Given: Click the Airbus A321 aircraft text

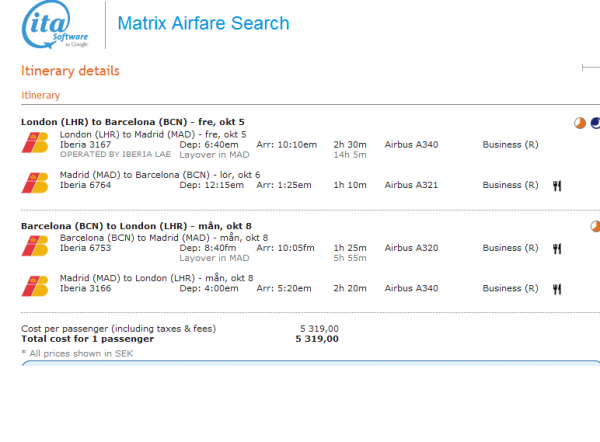Looking at the screenshot, I should click(x=412, y=185).
